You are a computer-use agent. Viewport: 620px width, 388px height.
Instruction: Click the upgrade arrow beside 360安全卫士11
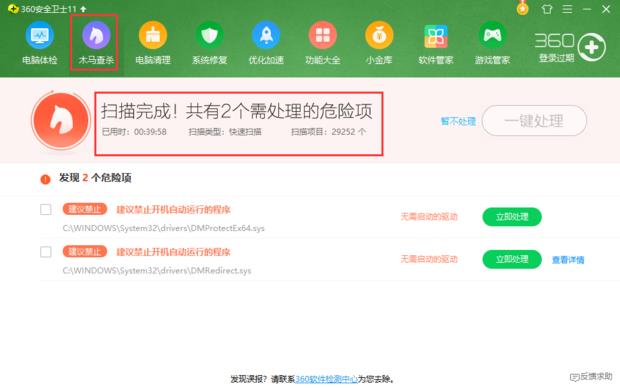click(83, 9)
